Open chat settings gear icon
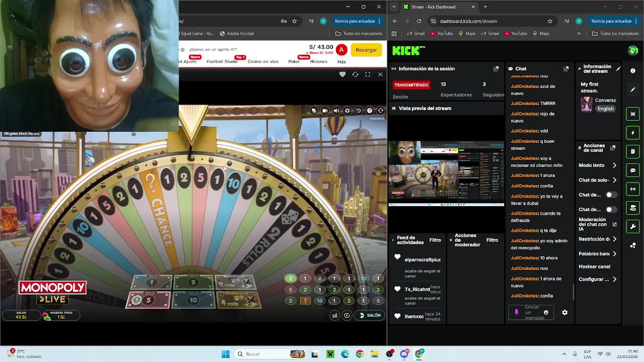This screenshot has height=362, width=644. (565, 312)
